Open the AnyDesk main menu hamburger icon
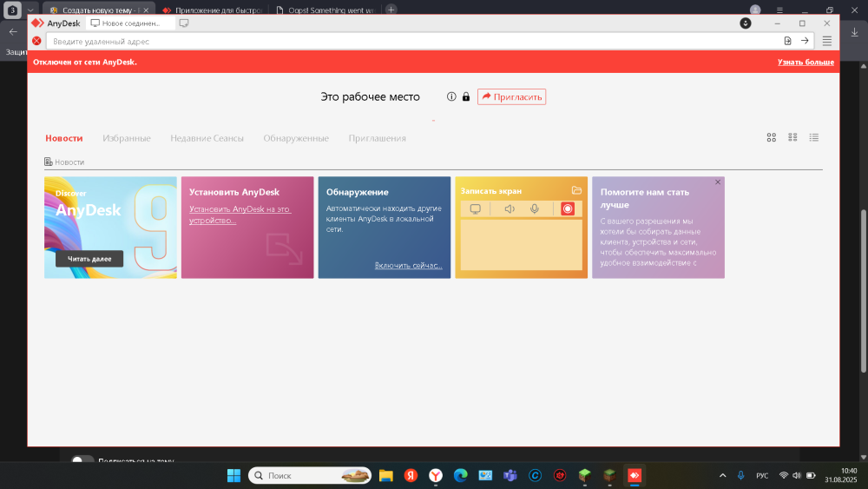The height and width of the screenshot is (489, 868). coord(826,41)
